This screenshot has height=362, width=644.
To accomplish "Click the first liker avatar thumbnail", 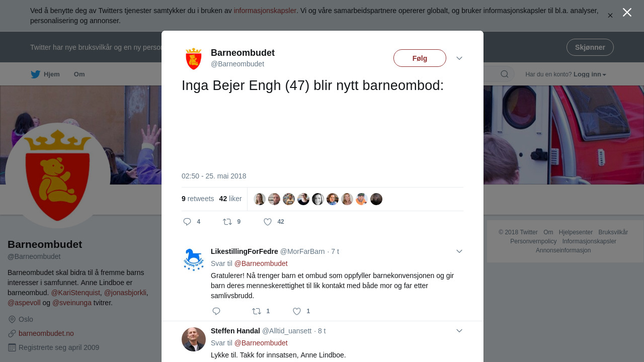I will click(260, 199).
